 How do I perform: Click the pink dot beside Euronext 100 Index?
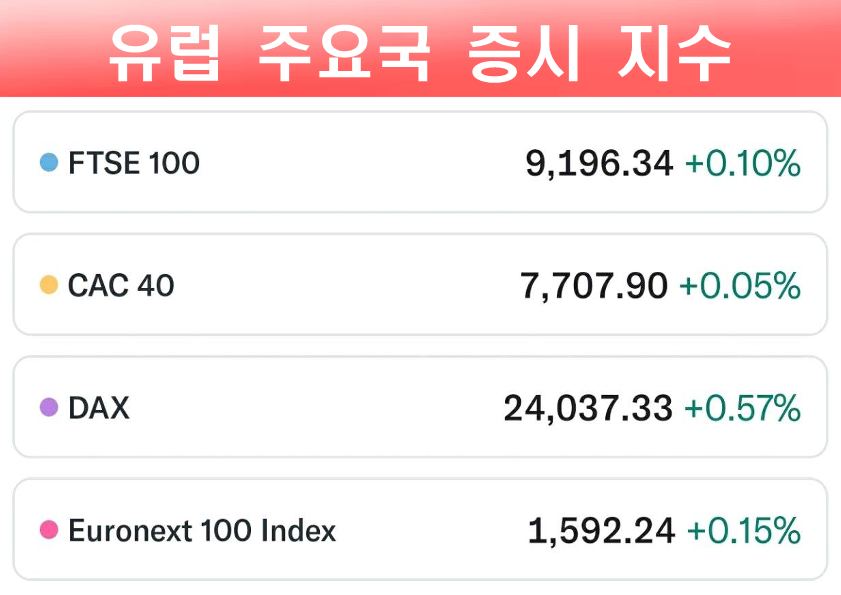(x=48, y=530)
